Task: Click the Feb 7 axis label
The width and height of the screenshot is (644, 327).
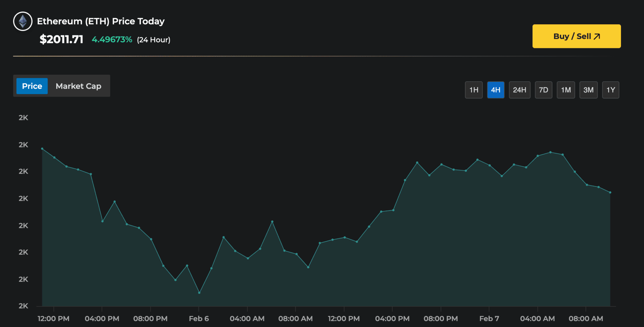Action: click(x=489, y=319)
